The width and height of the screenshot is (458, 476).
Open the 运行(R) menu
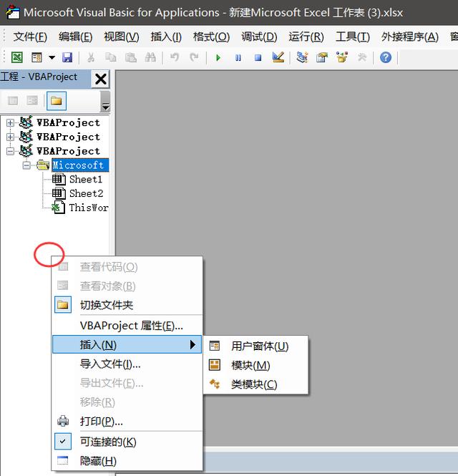click(306, 37)
